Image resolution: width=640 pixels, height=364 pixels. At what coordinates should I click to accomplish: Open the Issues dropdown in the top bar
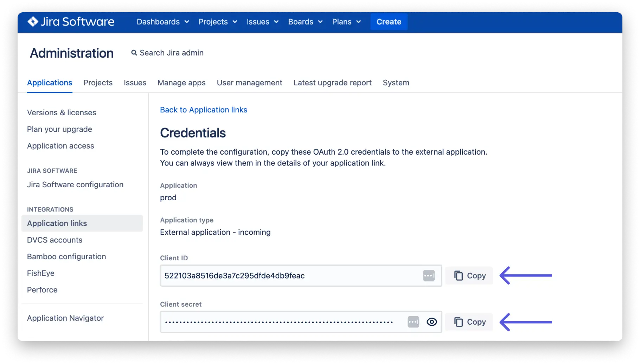click(263, 22)
